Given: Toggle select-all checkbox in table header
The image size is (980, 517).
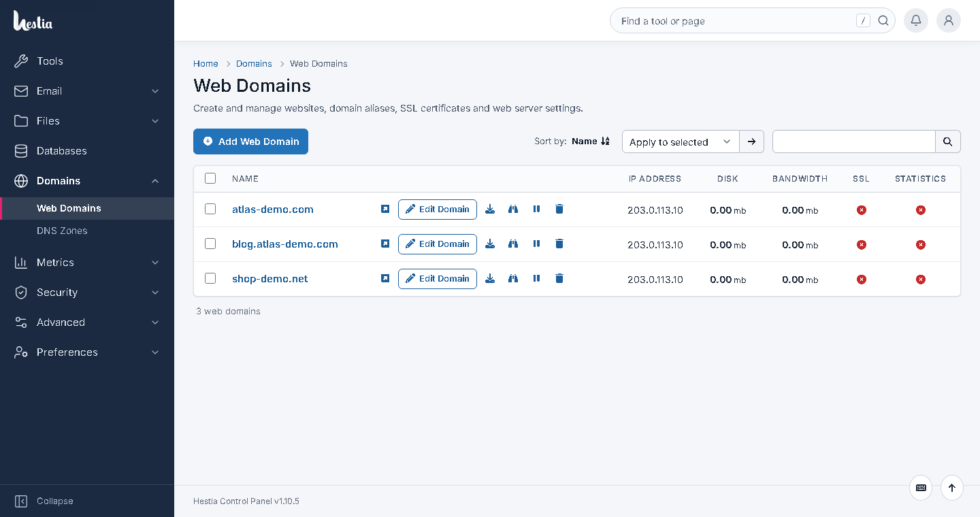Looking at the screenshot, I should 210,178.
